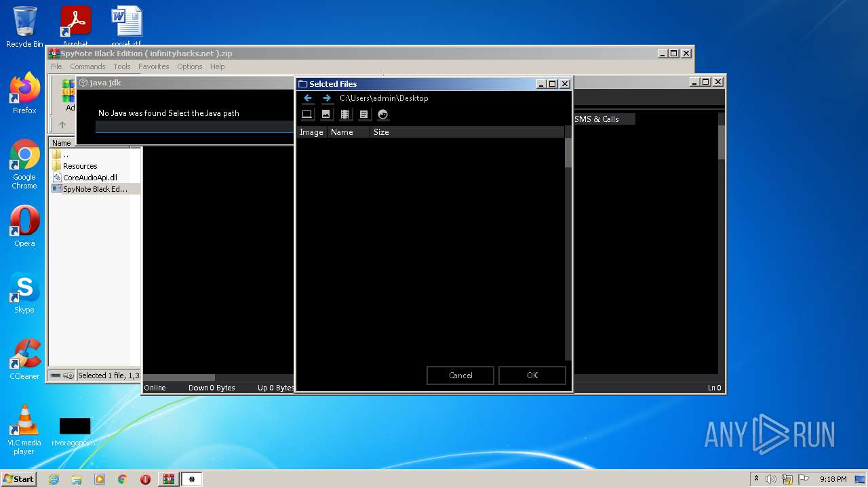Switch to SpyNote taskbar button
868x488 pixels.
click(192, 479)
